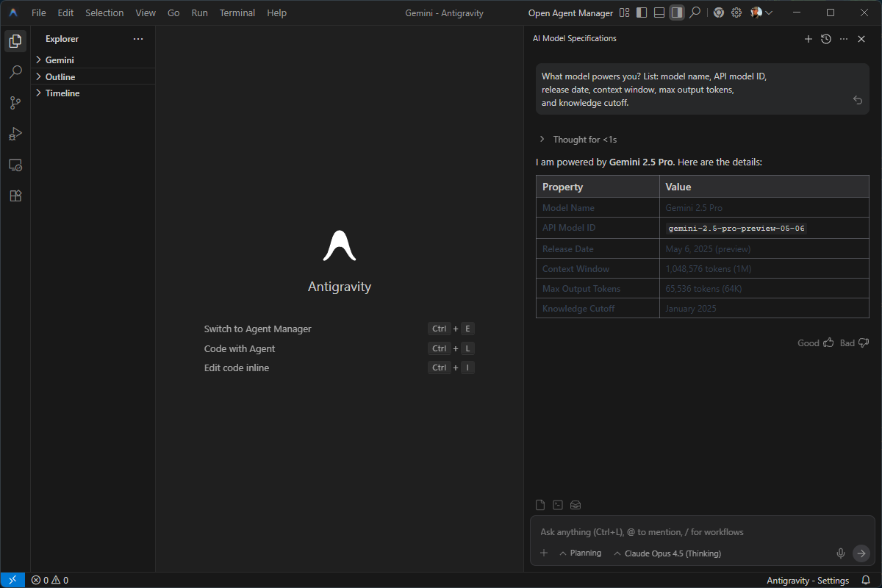The width and height of the screenshot is (882, 588).
Task: Open the Extensions view
Action: pyautogui.click(x=15, y=196)
